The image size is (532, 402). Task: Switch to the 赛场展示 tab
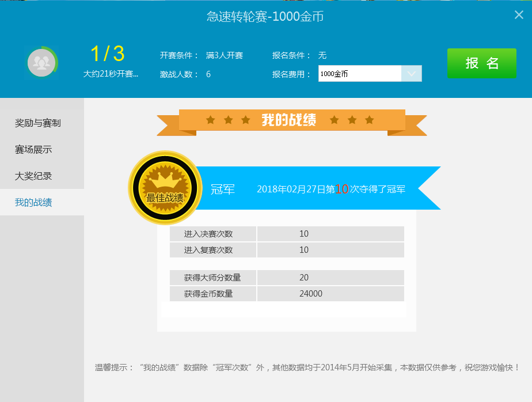coord(33,149)
